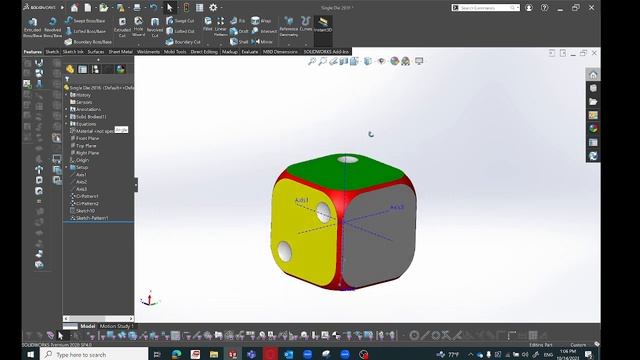The width and height of the screenshot is (640, 360).
Task: Click the Open file icon
Action: pos(104,7)
